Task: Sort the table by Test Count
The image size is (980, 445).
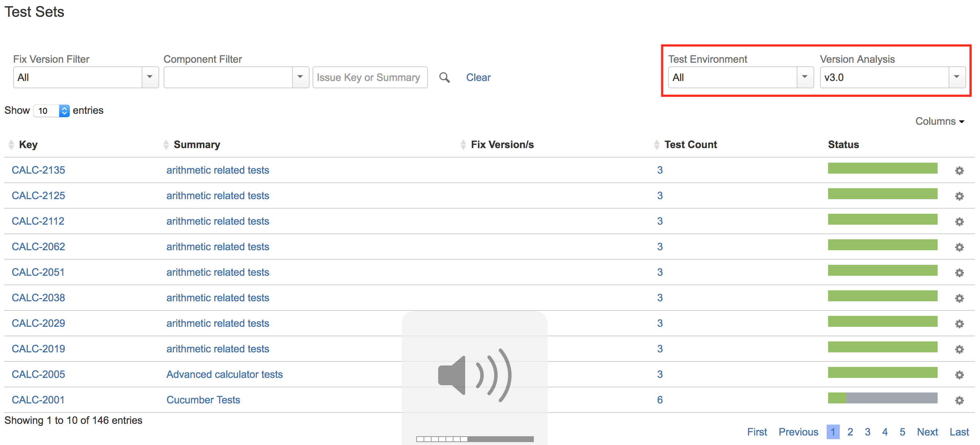Action: pos(686,144)
